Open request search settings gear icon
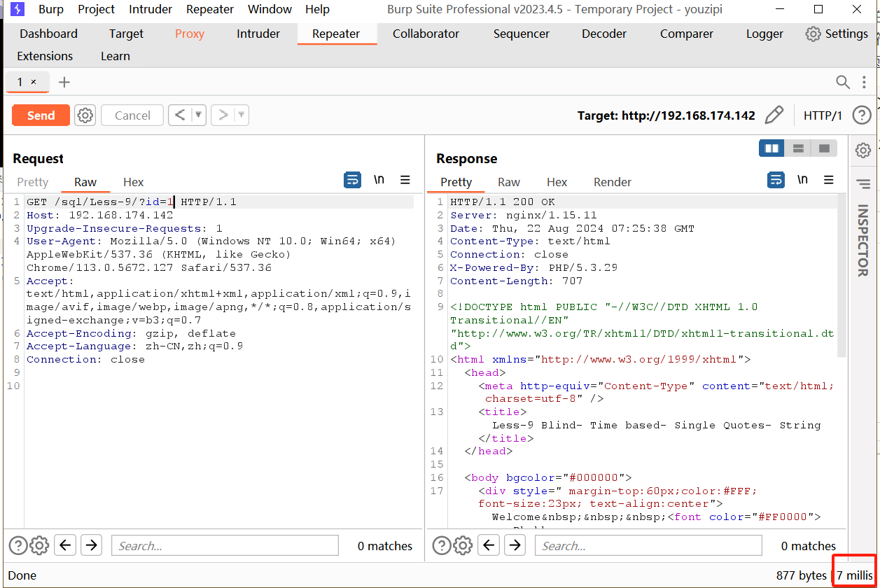880x588 pixels. 39,545
